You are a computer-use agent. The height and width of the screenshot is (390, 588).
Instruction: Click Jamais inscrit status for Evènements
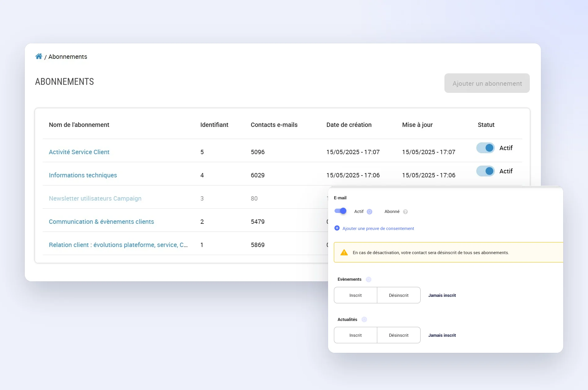(x=442, y=295)
